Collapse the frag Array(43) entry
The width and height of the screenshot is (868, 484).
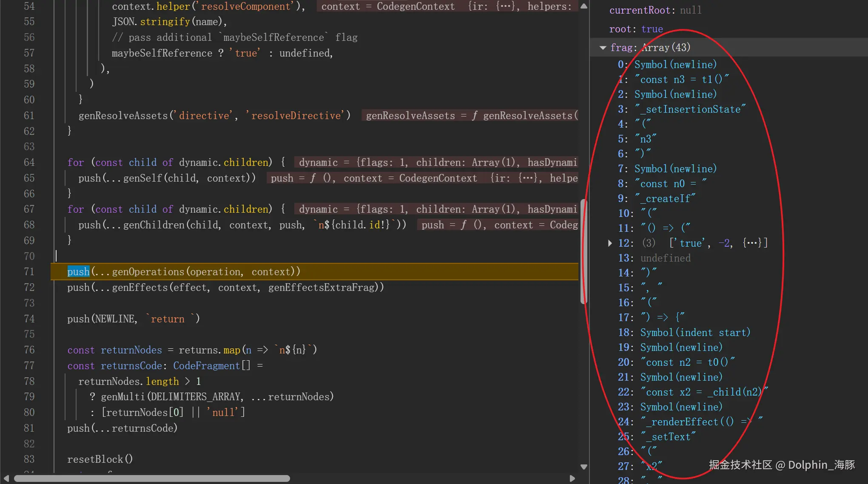click(x=603, y=48)
